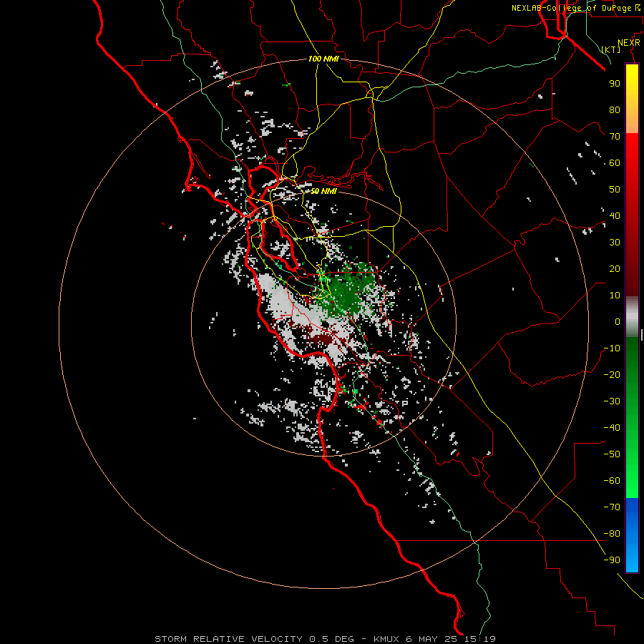The image size is (644, 644).
Task: Pick the light blue segment near -90 knots
Action: tap(632, 559)
